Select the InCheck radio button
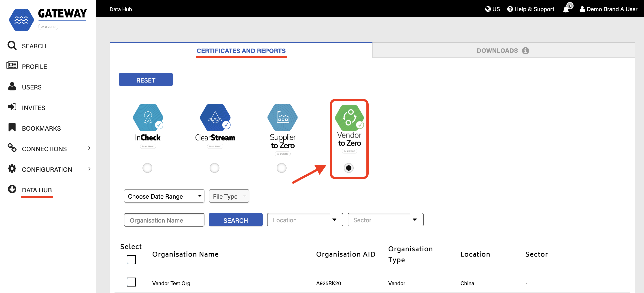The height and width of the screenshot is (293, 644). pos(147,168)
